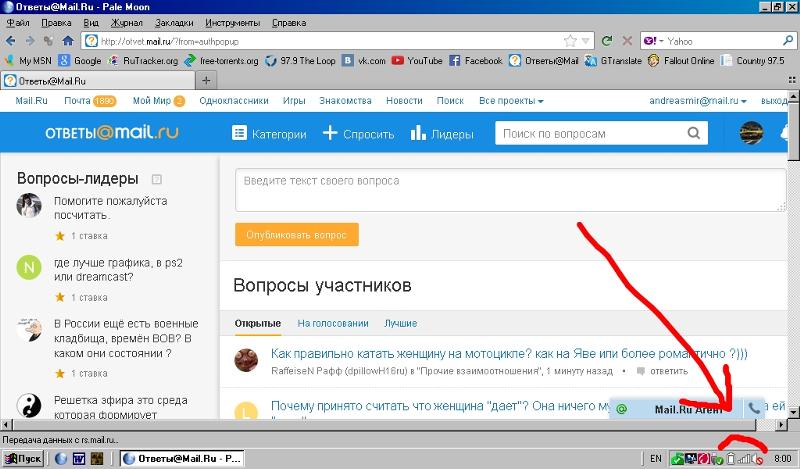Open the Country 97.5 bookmark
Image resolution: width=800 pixels, height=469 pixels.
(753, 61)
